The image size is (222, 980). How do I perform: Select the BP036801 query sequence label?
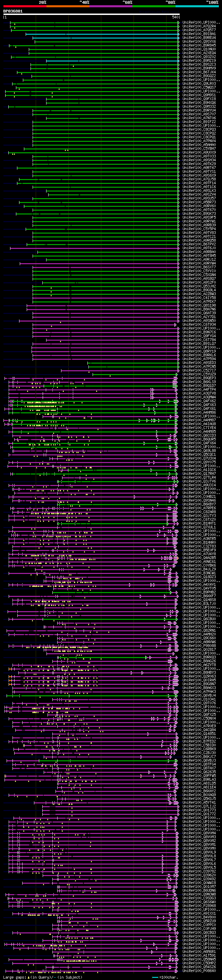click(x=13, y=11)
